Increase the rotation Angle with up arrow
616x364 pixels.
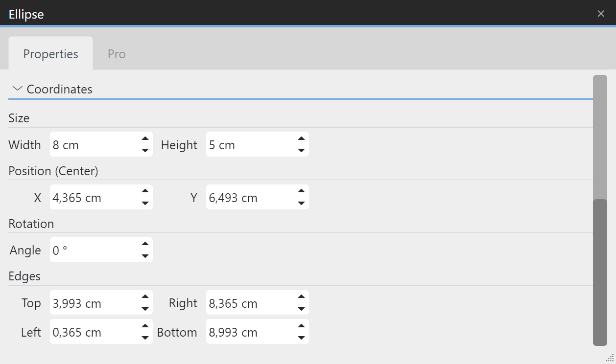coord(145,245)
